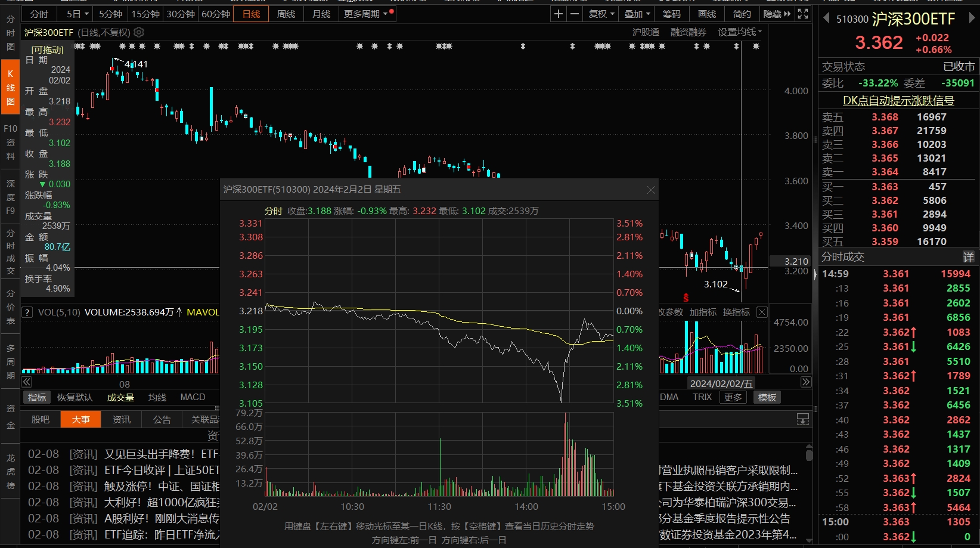The height and width of the screenshot is (548, 980).
Task: Click the DK点自动提示涨跌信号 link
Action: [x=898, y=101]
